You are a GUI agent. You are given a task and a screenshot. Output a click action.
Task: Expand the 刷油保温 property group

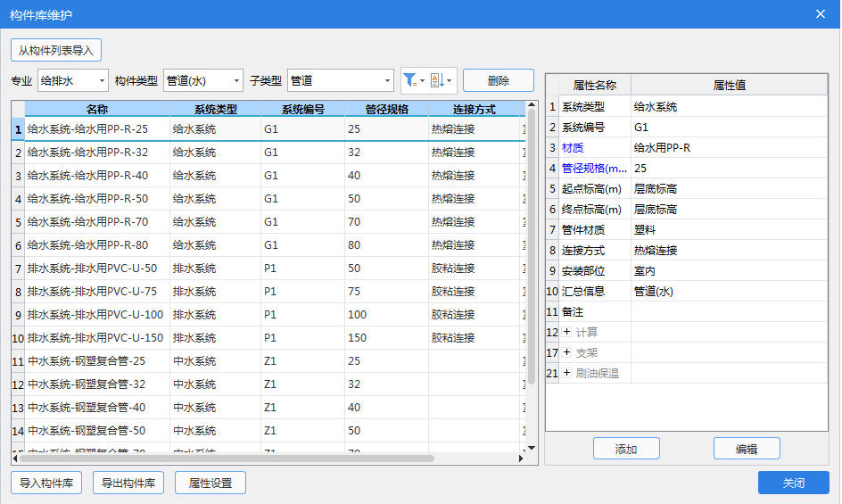566,374
